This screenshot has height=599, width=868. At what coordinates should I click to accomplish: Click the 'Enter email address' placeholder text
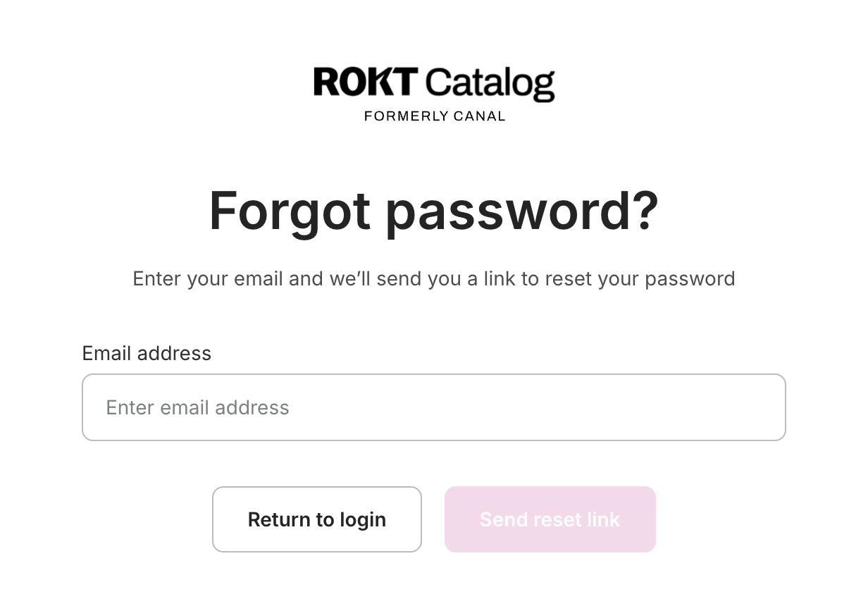197,407
